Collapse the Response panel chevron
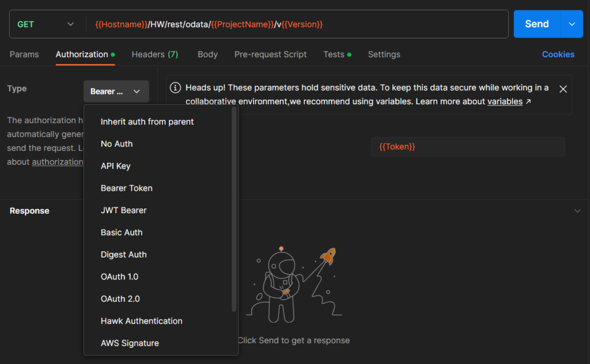The width and height of the screenshot is (590, 364). click(577, 211)
